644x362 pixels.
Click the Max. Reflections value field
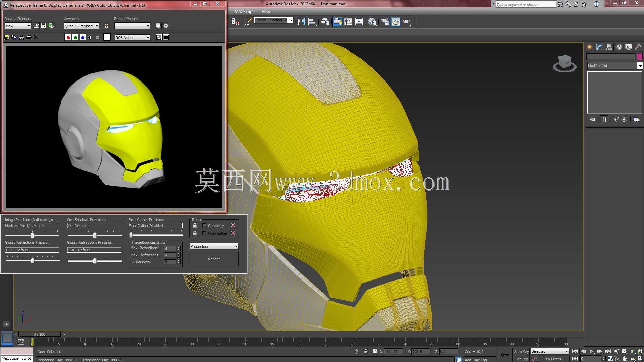[x=170, y=249]
